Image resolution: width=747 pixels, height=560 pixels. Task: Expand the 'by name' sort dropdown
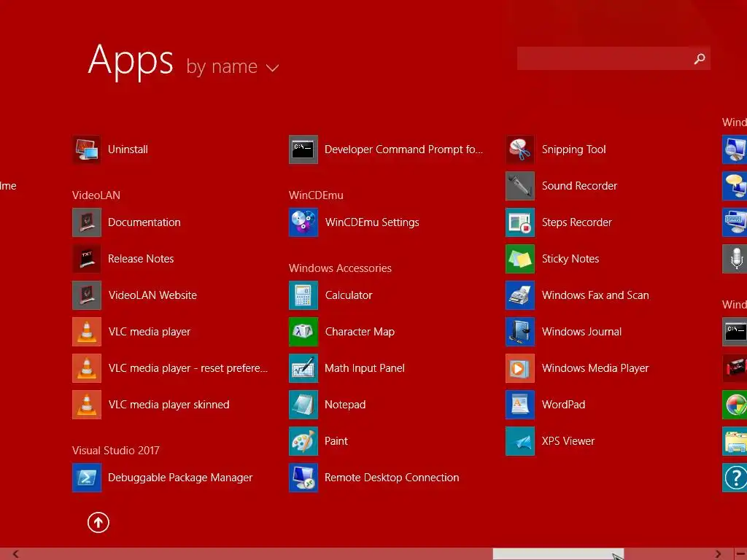(x=233, y=67)
